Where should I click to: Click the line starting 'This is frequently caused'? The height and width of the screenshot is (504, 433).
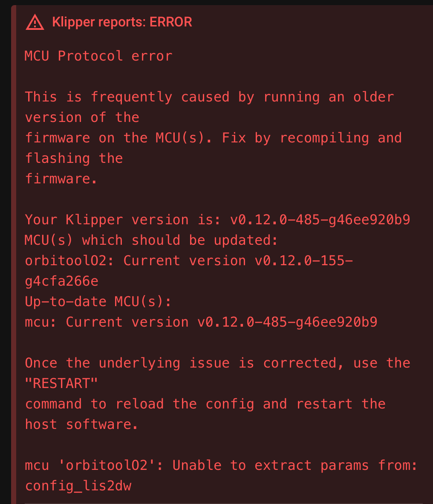coord(209,97)
